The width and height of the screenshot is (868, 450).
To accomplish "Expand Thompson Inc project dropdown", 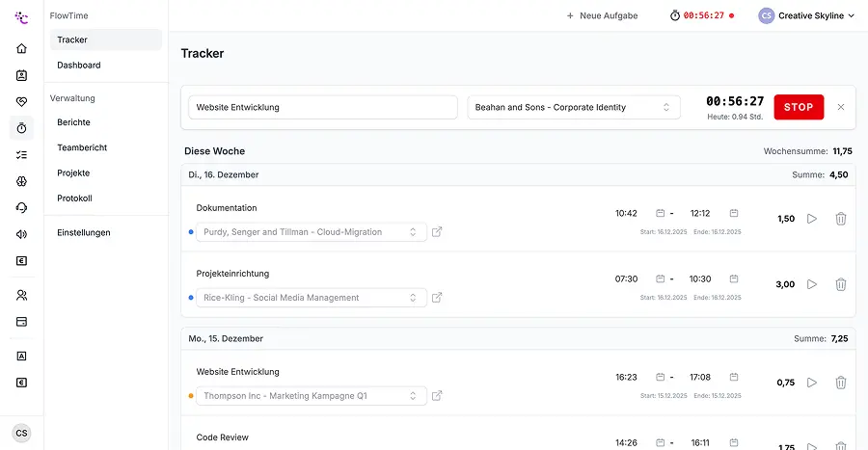I will pyautogui.click(x=311, y=396).
